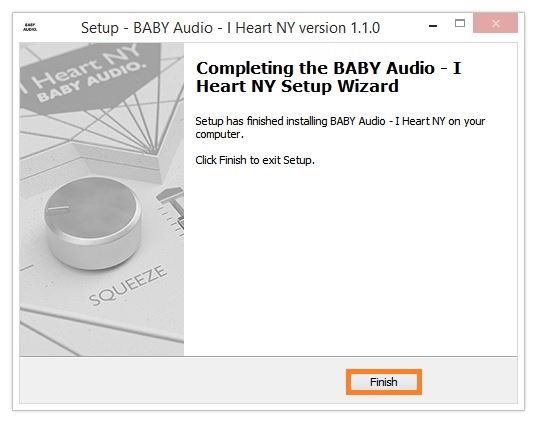Click the BABY AUDIO text on the badge
538x422 pixels.
pyautogui.click(x=91, y=82)
